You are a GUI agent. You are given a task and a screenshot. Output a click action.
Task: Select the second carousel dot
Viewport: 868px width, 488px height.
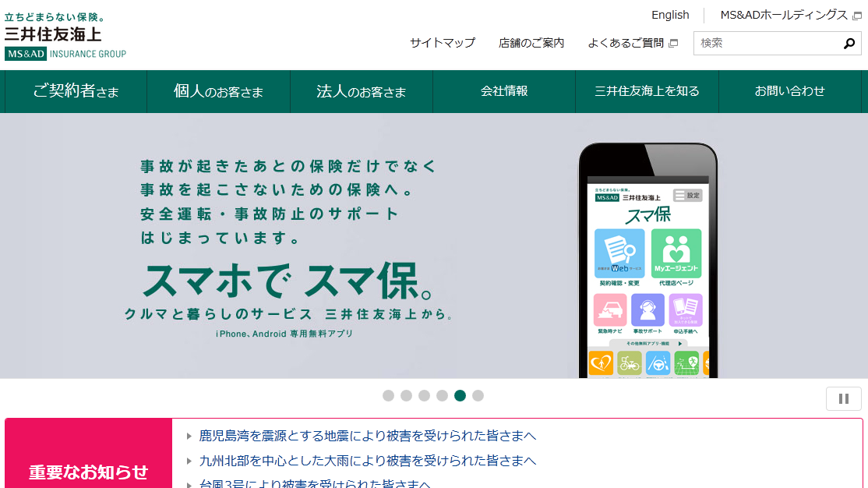click(406, 395)
